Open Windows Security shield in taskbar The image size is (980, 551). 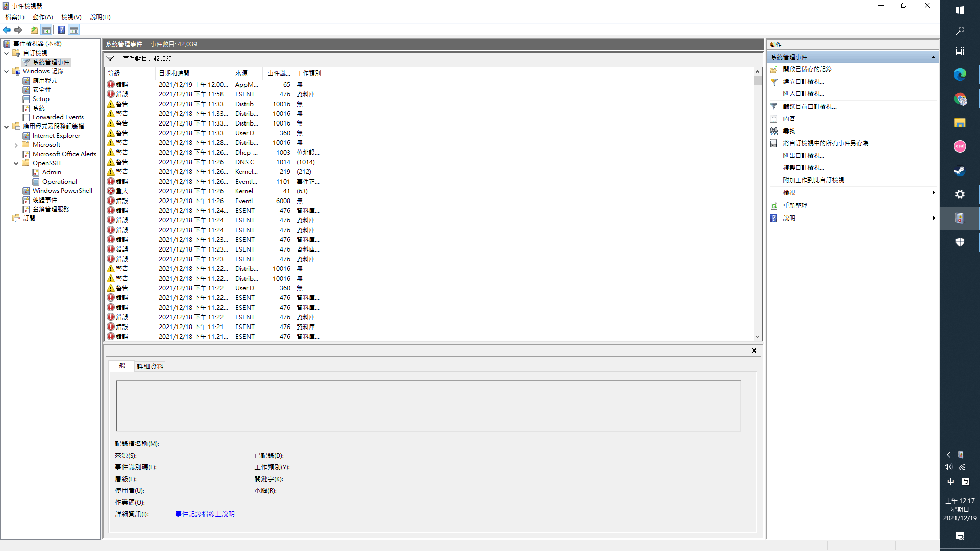(960, 242)
